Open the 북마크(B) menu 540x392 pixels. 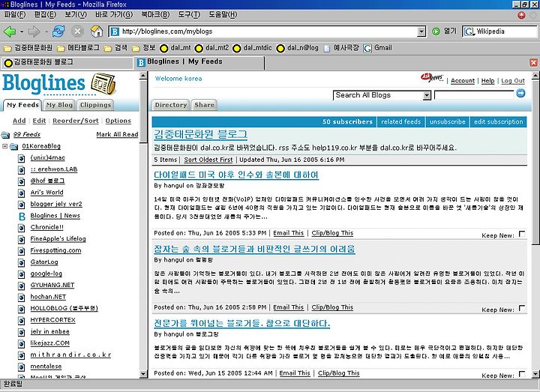[155, 15]
